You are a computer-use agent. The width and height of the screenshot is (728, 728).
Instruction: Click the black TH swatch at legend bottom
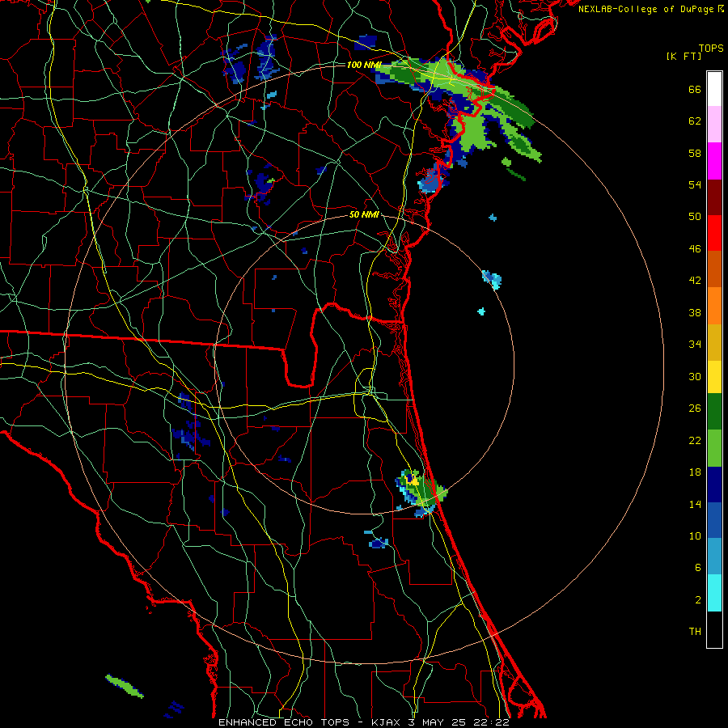714,629
